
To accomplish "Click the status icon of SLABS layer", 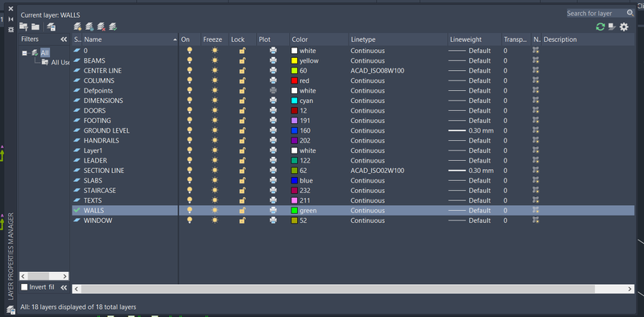I will [77, 180].
